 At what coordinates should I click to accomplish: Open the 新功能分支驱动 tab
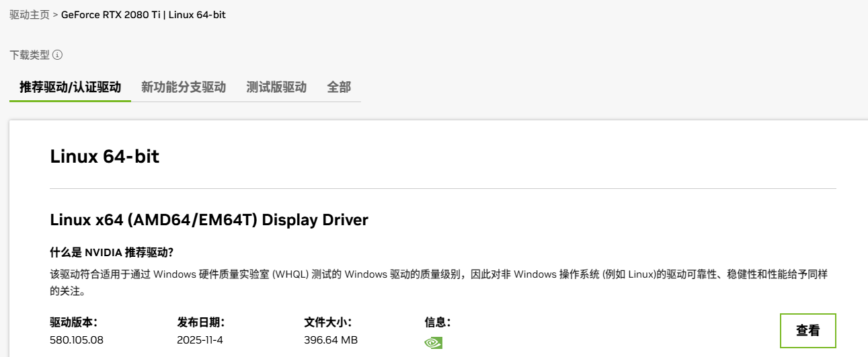(x=184, y=87)
